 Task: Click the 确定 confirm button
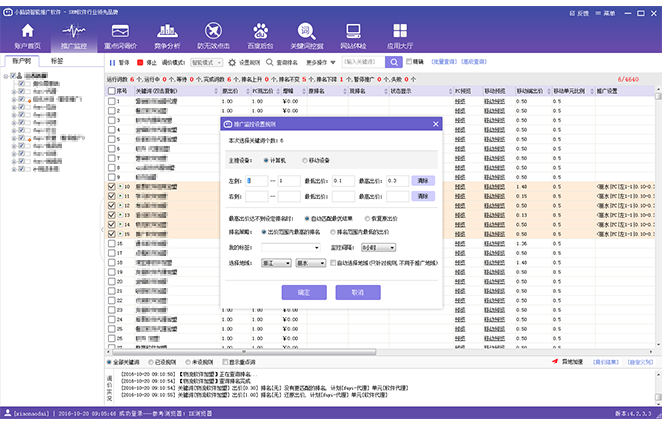304,292
